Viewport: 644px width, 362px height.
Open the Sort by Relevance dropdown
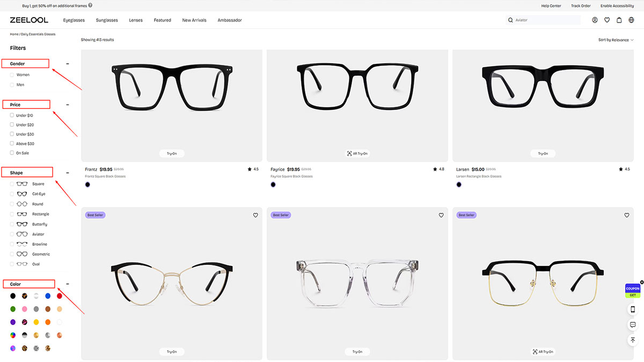point(616,40)
